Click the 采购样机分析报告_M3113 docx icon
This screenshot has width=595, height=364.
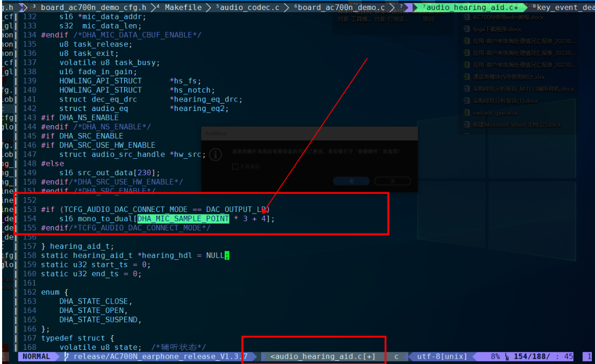tap(467, 89)
